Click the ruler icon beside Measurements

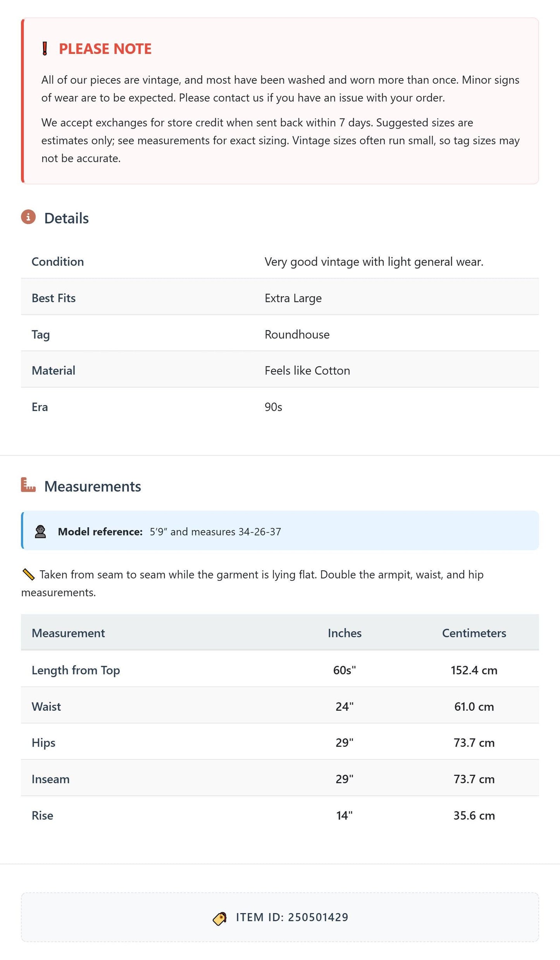28,485
